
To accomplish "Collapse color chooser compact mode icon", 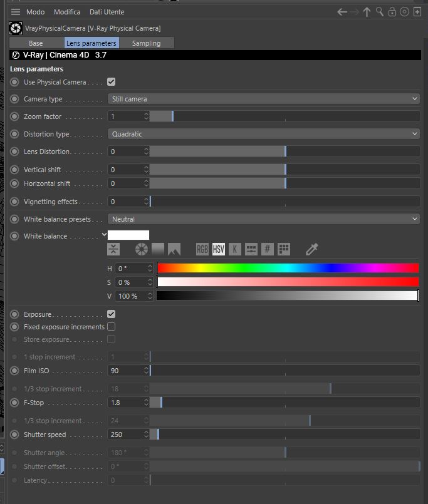I will point(113,249).
